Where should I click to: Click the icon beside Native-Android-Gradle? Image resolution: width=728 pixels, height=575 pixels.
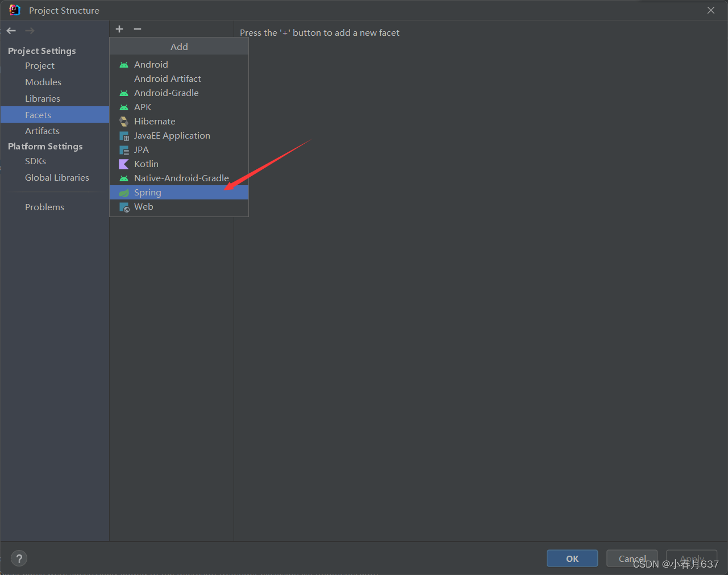click(124, 178)
